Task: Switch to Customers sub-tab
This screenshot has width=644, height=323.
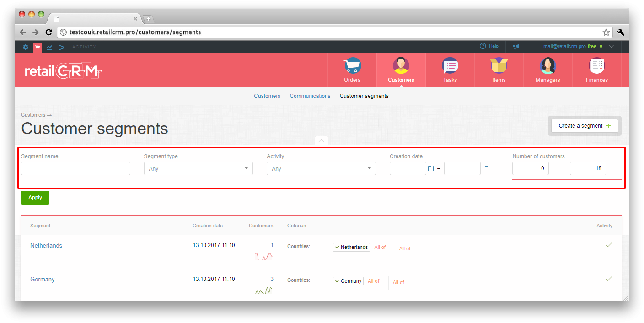Action: tap(267, 96)
